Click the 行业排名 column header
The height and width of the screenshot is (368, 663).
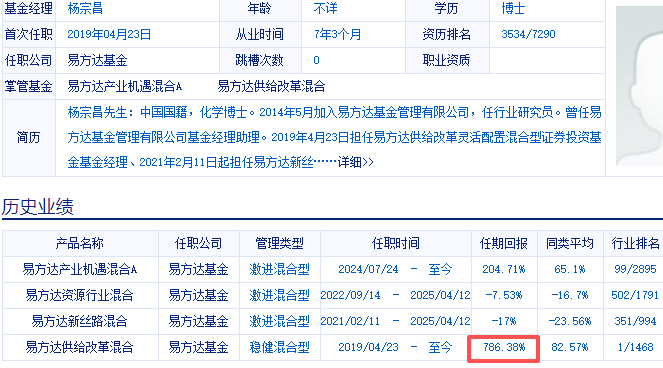[636, 243]
